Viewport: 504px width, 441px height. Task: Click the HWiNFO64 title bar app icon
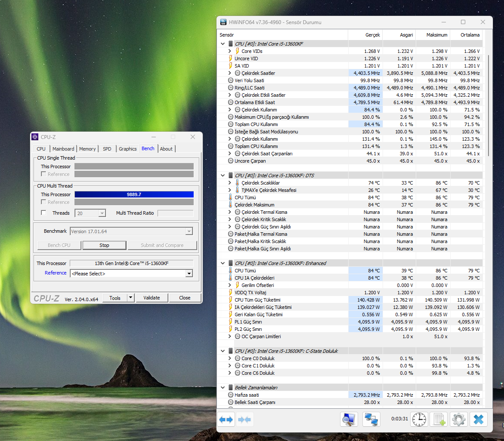223,22
